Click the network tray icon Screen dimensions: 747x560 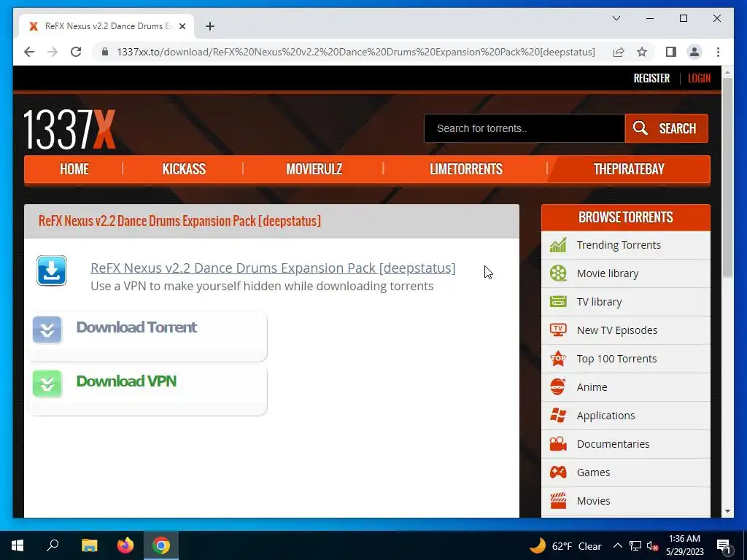pyautogui.click(x=635, y=545)
